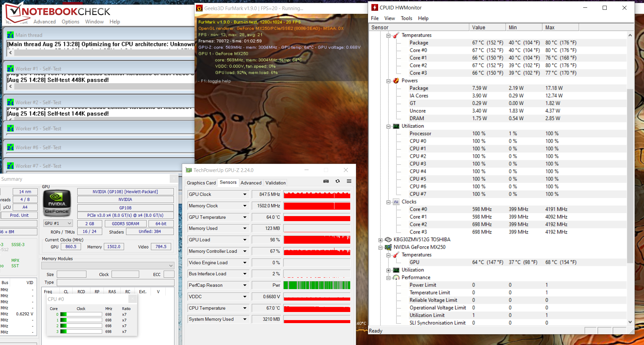Click the Clocks icon in HWMonitor
Image resolution: width=644 pixels, height=345 pixels.
coord(396,202)
